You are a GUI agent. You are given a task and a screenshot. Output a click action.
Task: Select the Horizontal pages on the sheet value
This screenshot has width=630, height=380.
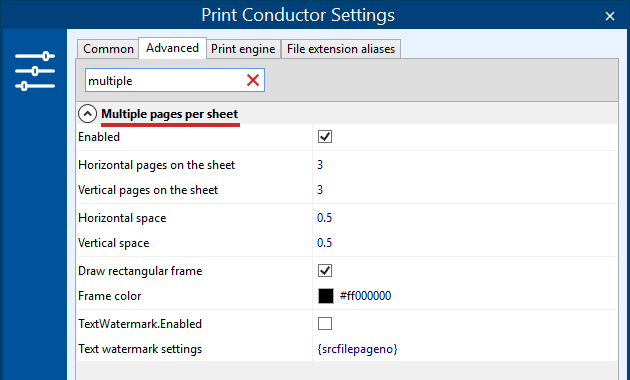[x=320, y=165]
